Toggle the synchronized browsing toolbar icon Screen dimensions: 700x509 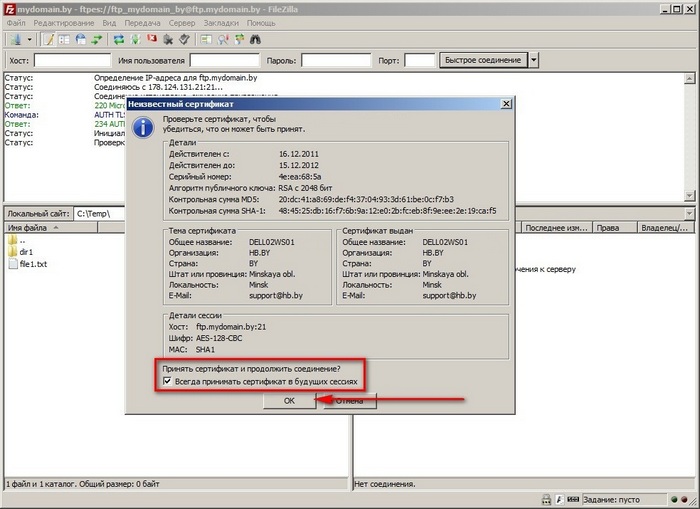pos(239,40)
